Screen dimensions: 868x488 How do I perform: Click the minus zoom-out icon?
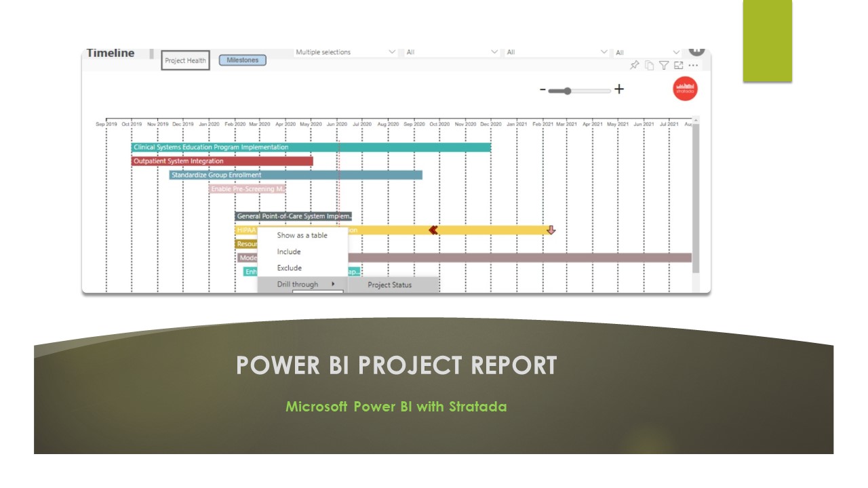pyautogui.click(x=542, y=90)
